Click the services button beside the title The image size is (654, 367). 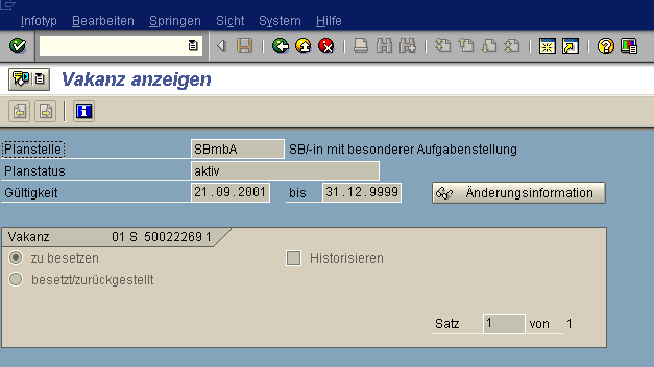click(29, 79)
